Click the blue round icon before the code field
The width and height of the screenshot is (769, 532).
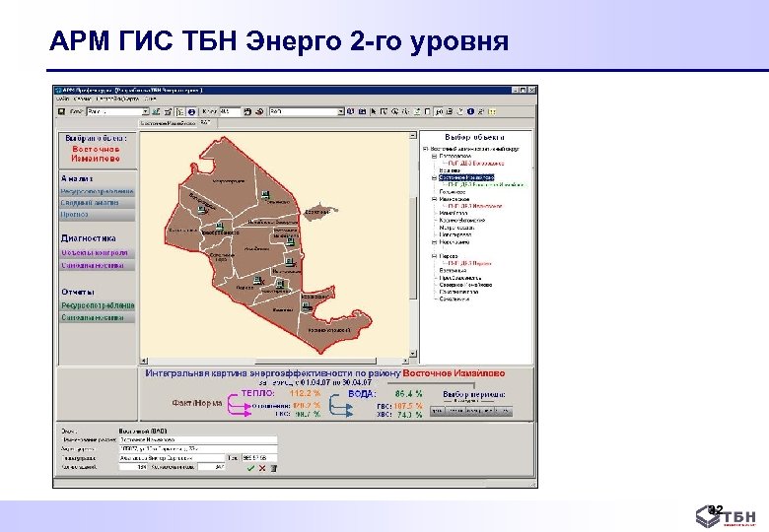click(x=192, y=111)
